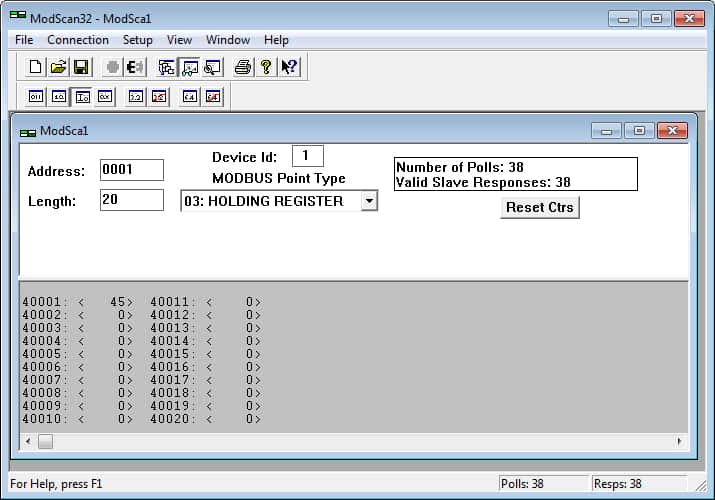
Task: Open About with the yellow question mark
Action: [x=266, y=67]
